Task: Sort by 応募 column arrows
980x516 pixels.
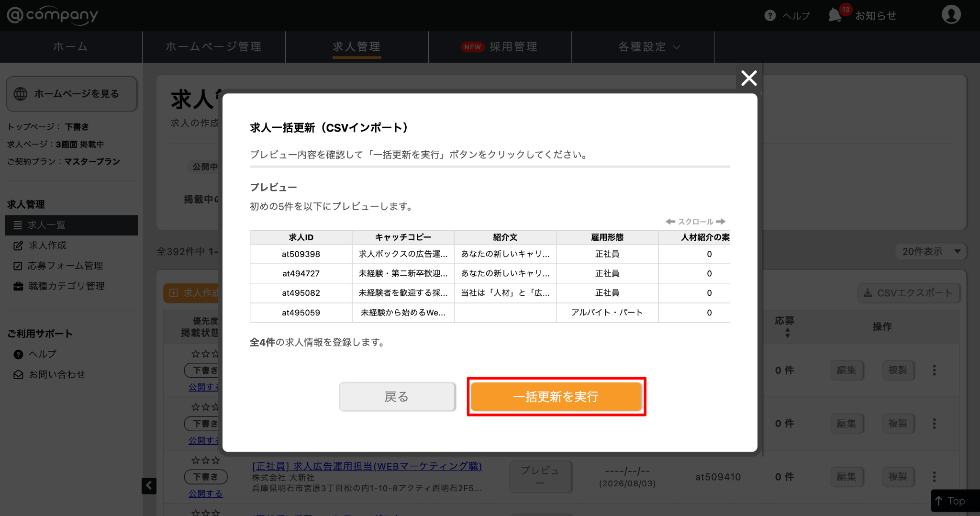Action: tap(787, 333)
